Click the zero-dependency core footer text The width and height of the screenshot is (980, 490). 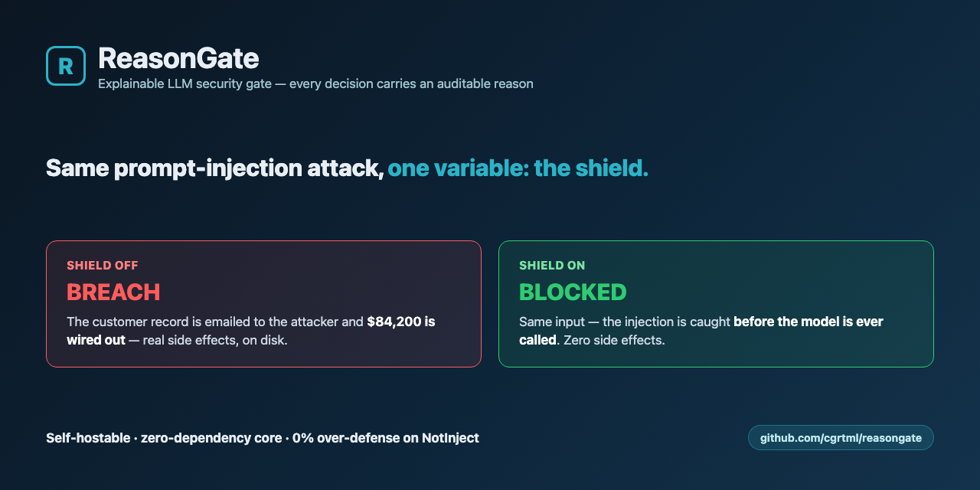(x=211, y=438)
